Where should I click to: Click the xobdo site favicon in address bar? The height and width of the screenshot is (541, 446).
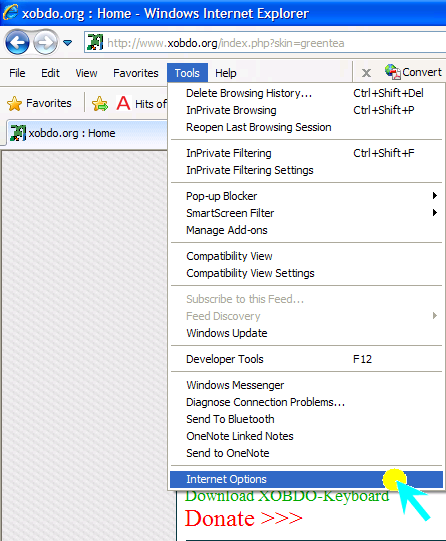tap(95, 42)
